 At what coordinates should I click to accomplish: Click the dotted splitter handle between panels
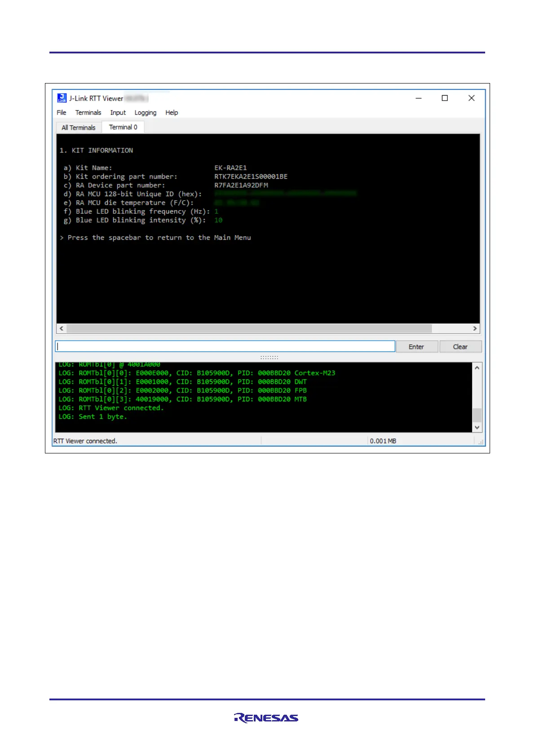(x=269, y=357)
